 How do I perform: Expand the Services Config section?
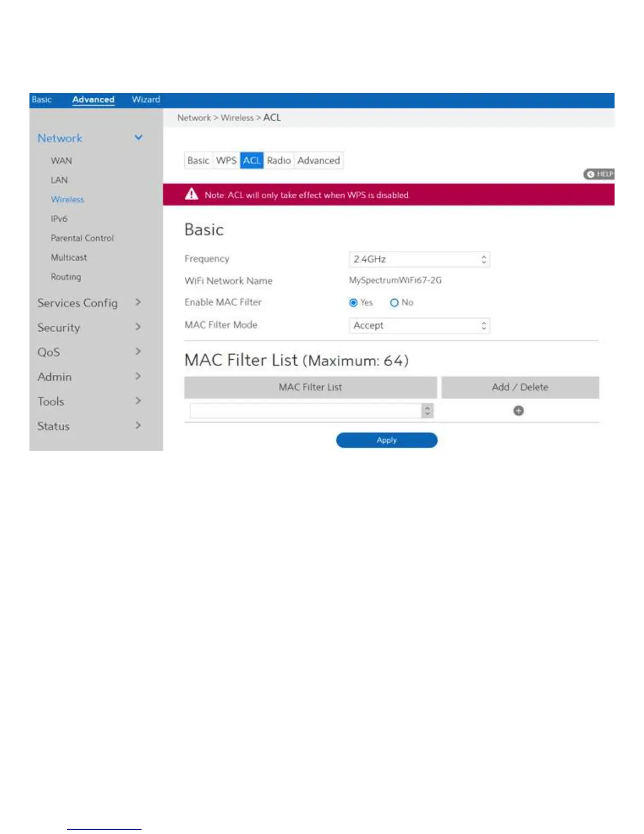[x=138, y=302]
